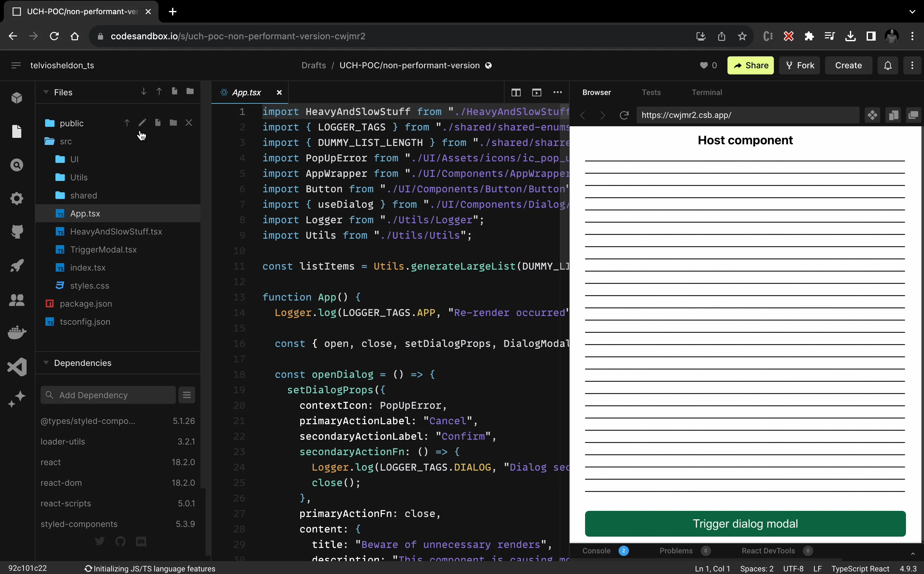Click Trigger dialog modal button
Image resolution: width=924 pixels, height=574 pixels.
745,523
